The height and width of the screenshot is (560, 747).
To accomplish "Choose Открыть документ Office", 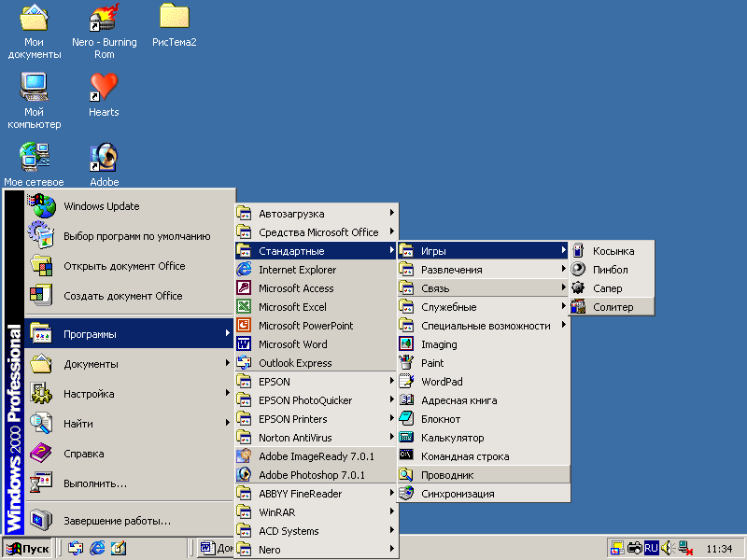I will pyautogui.click(x=130, y=266).
